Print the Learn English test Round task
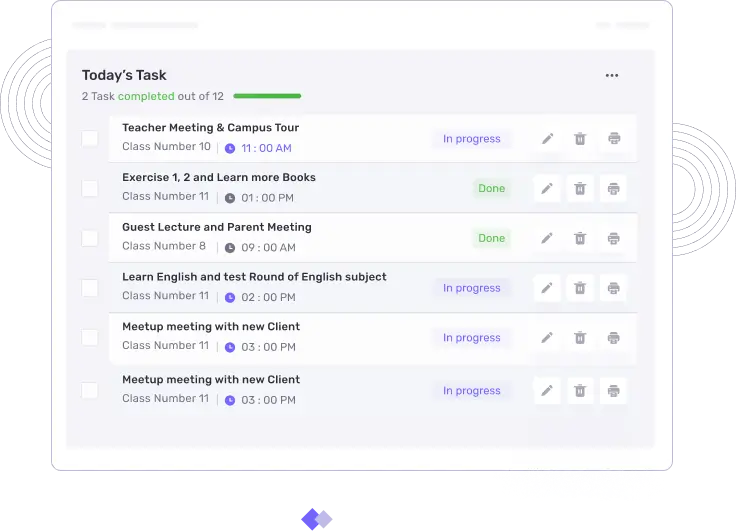Screen dimensions: 736x531 click(x=614, y=288)
